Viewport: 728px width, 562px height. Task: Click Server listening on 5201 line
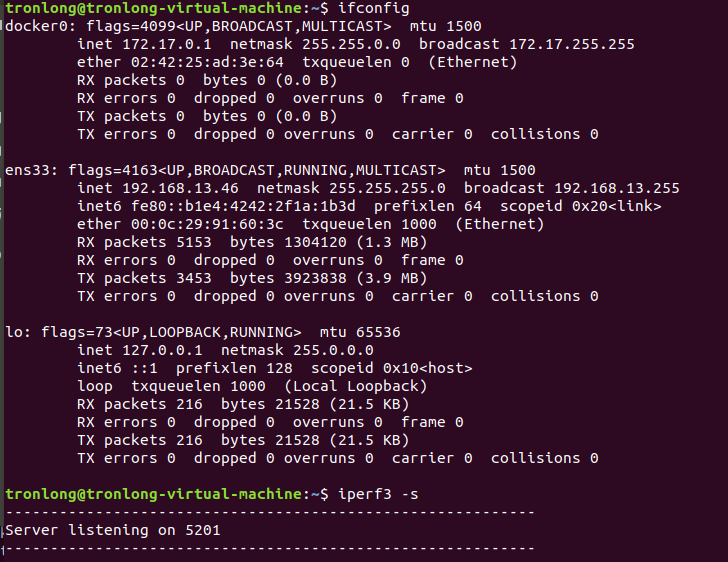click(x=113, y=530)
